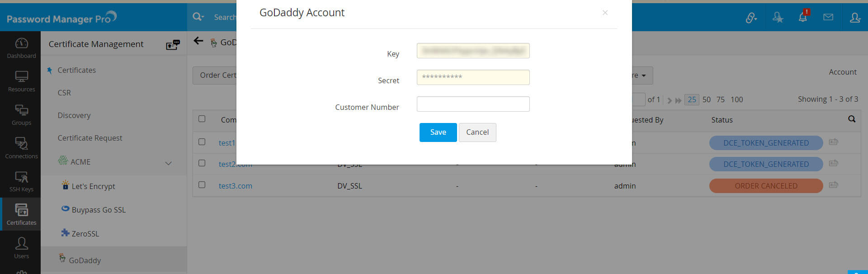Open the Groups sidebar icon
Screen dimensions: 868x274
(x=21, y=115)
